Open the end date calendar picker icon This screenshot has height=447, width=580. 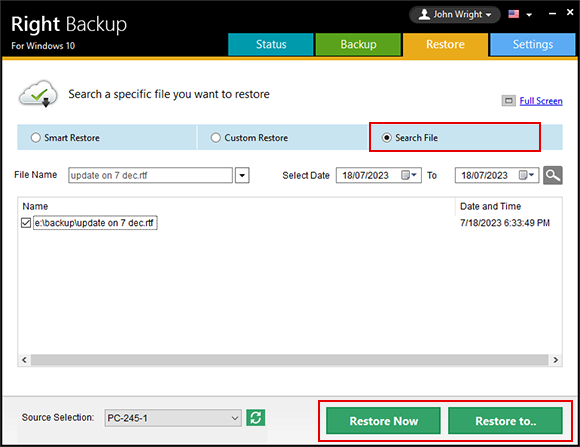pos(526,175)
